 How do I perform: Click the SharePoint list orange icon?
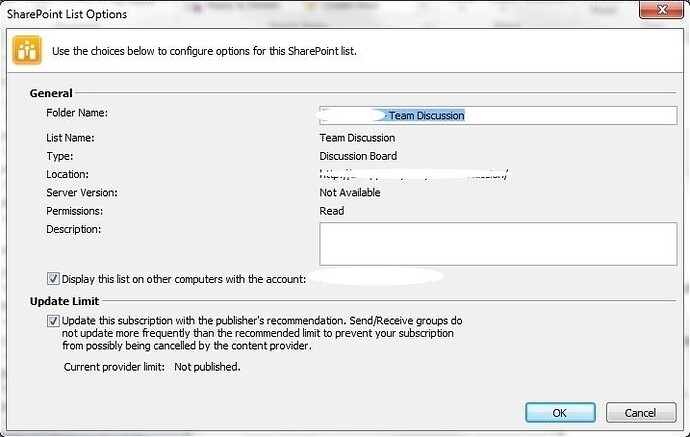(x=27, y=50)
